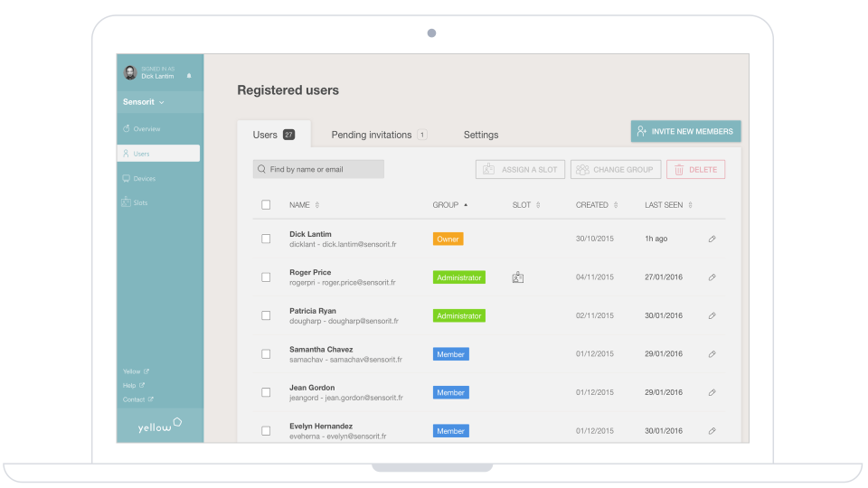Check the Jean Gordon row checkbox
This screenshot has height=488, width=868.
(266, 392)
